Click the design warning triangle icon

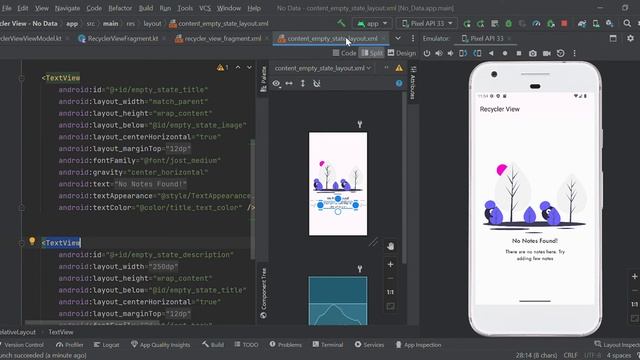pyautogui.click(x=399, y=68)
